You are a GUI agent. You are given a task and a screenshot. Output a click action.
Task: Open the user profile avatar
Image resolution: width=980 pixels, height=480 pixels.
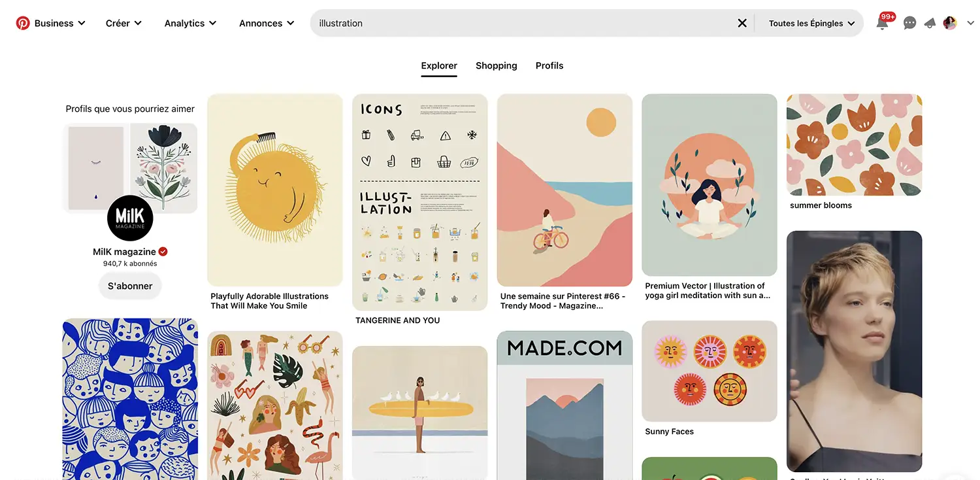(x=950, y=23)
